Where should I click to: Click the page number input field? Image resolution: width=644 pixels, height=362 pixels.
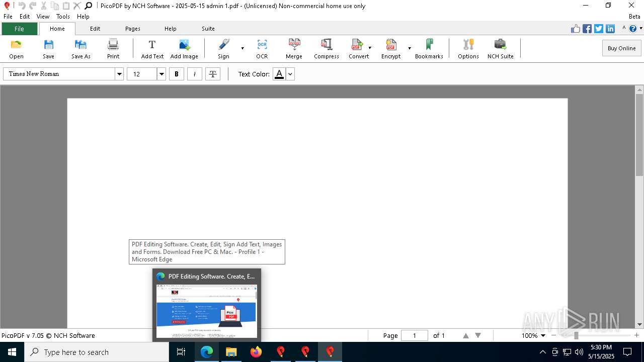(415, 335)
